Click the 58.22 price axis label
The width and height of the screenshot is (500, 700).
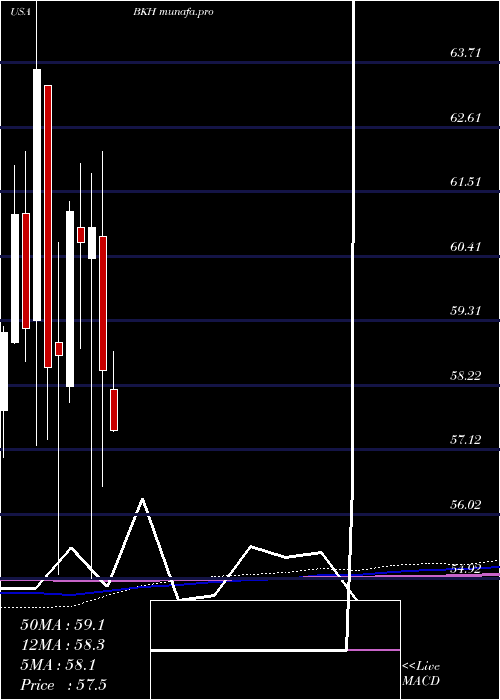465,375
